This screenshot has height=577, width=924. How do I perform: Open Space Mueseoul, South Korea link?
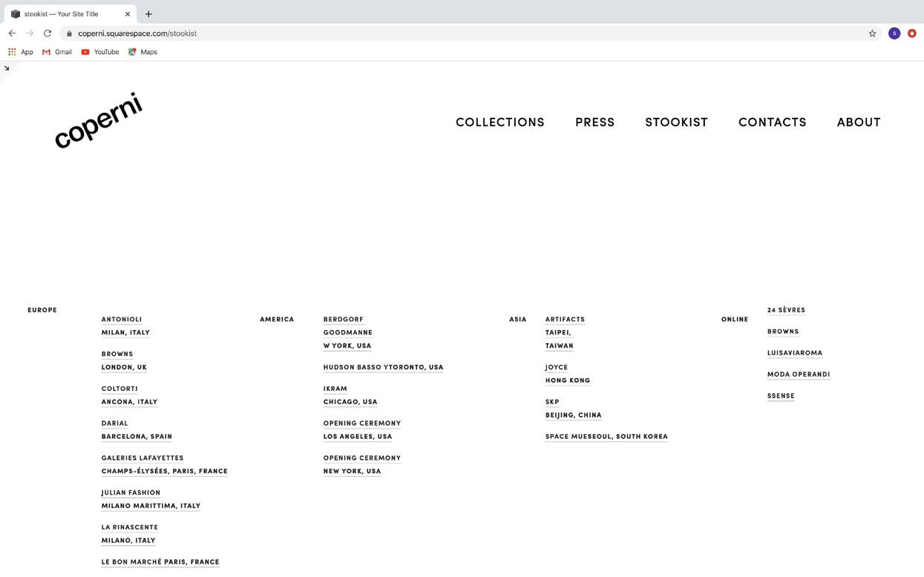pos(606,438)
